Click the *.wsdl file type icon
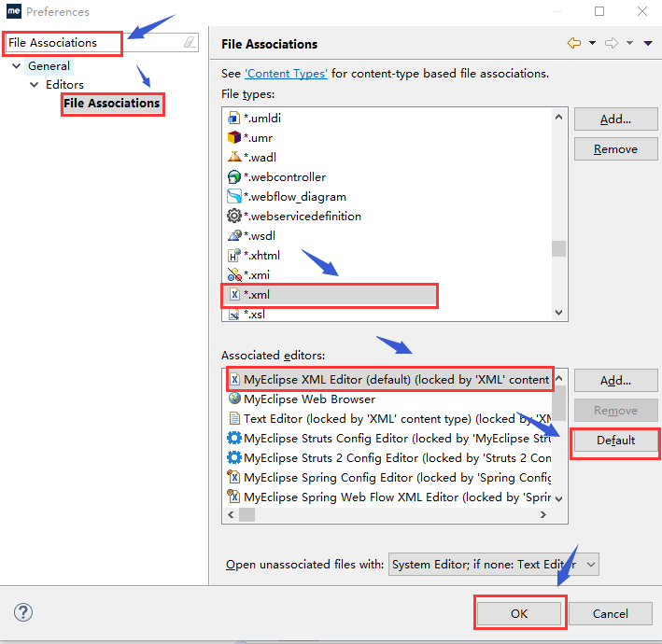662x644 pixels. (234, 235)
